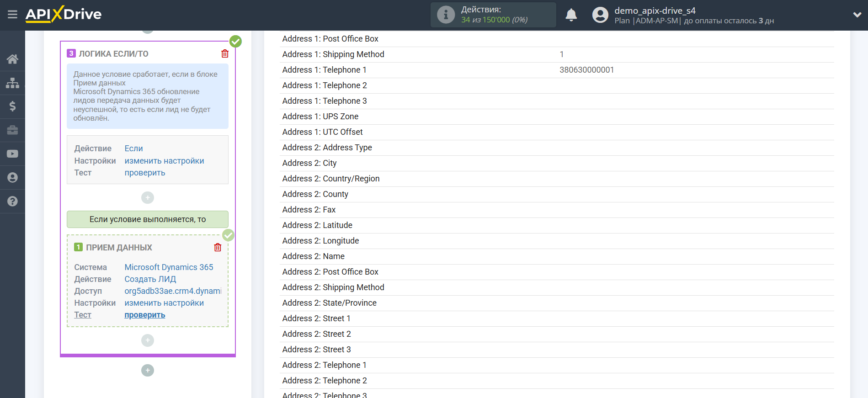The width and height of the screenshot is (868, 398).
Task: Select 'Address 1: UPS Zone' row
Action: 557,117
